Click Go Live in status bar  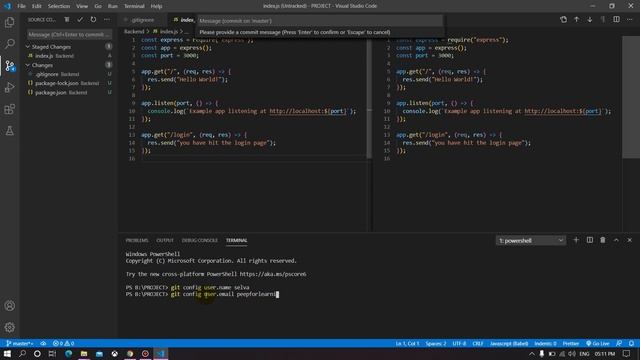pos(598,343)
